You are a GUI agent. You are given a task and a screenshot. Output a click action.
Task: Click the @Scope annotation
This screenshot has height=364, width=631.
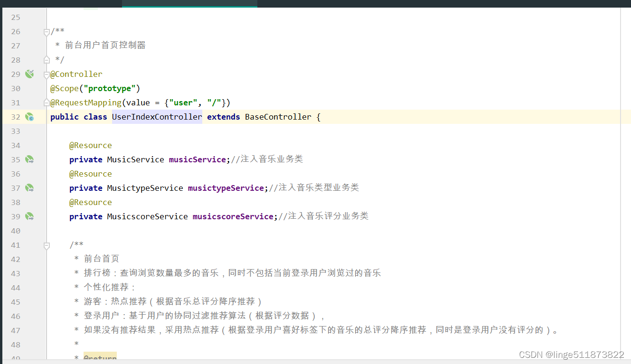65,88
